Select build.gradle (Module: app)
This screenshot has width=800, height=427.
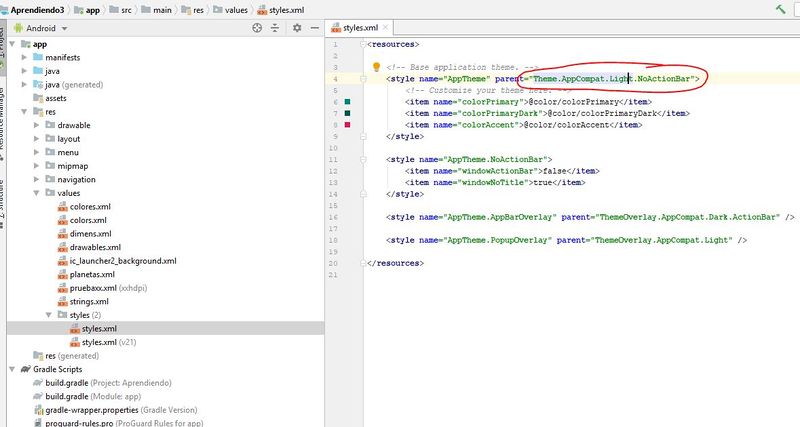(x=87, y=396)
